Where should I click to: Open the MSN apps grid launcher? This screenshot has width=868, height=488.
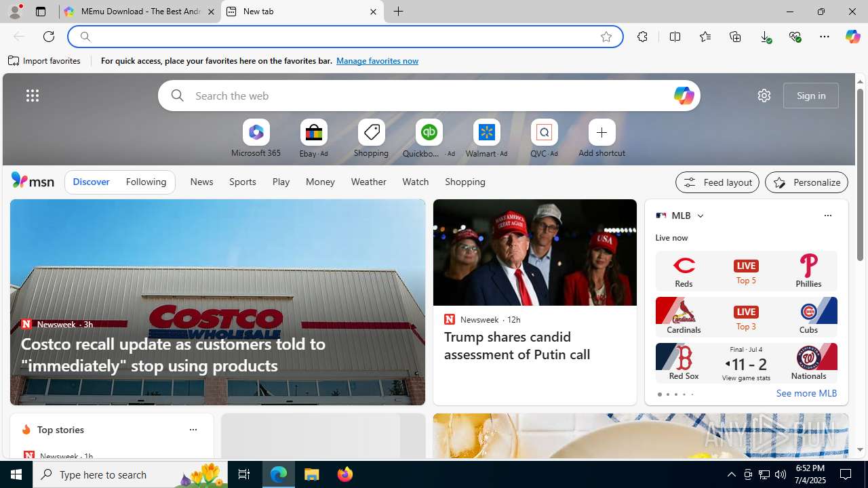pos(33,96)
